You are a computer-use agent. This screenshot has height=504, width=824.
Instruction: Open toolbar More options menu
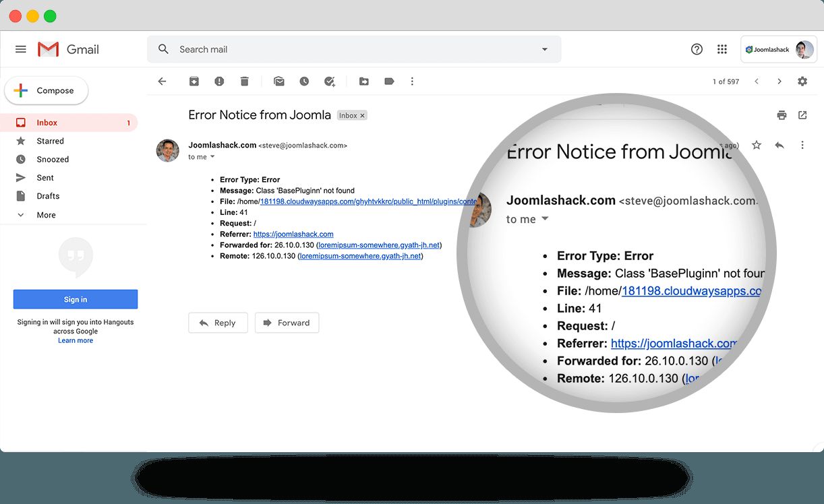(412, 82)
